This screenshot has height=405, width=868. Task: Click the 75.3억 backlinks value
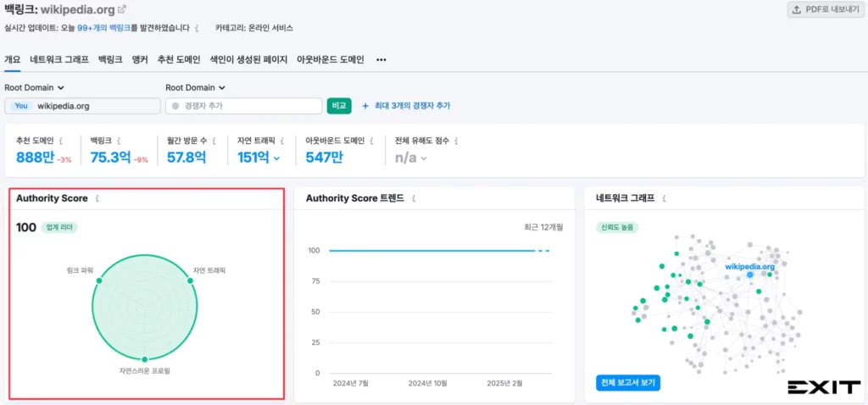click(x=110, y=158)
